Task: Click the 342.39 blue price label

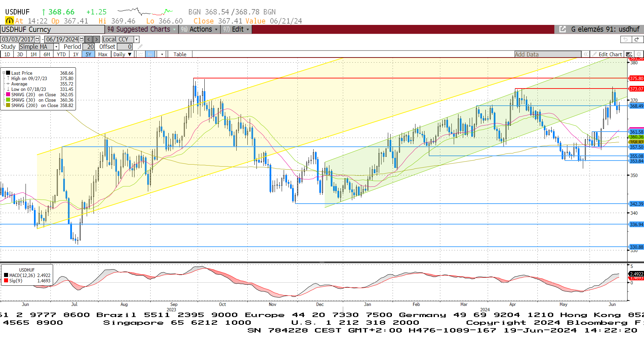Action: pos(636,204)
